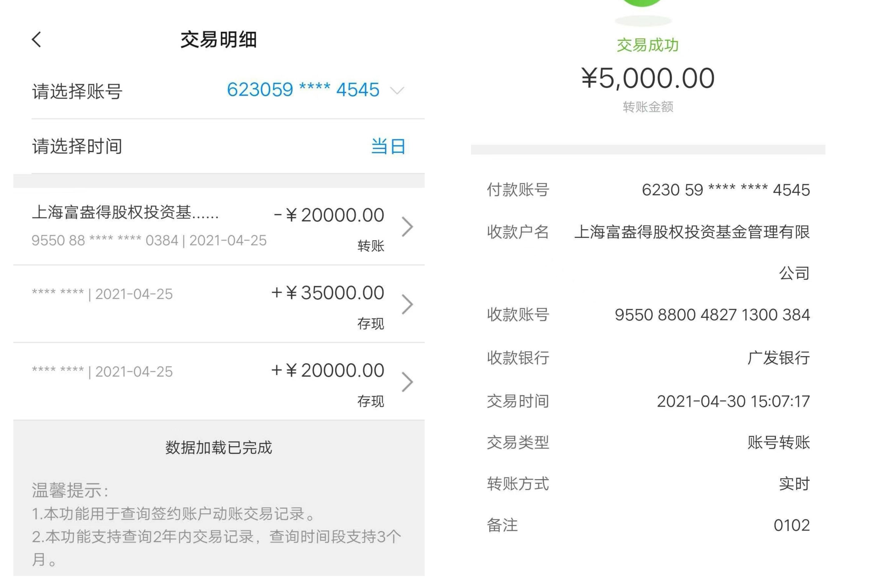Tap the 存现 label under +¥35000.00
The width and height of the screenshot is (883, 588).
pyautogui.click(x=371, y=323)
